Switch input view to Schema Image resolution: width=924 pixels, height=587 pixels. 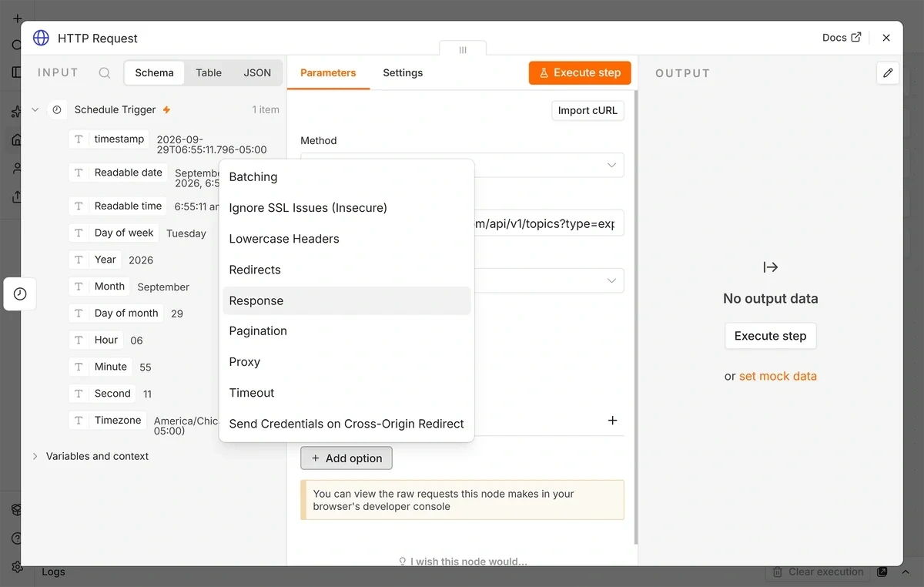point(154,73)
